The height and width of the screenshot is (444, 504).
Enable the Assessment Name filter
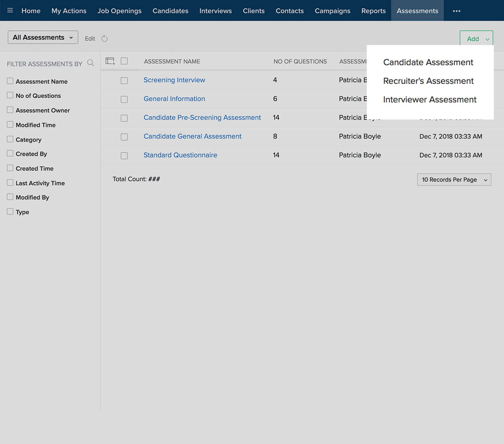(10, 81)
